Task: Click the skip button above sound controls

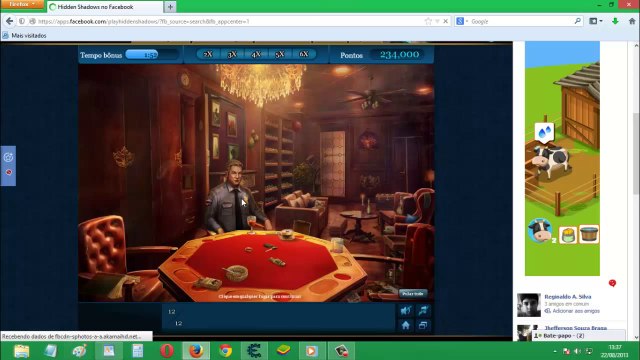Action: (x=413, y=293)
